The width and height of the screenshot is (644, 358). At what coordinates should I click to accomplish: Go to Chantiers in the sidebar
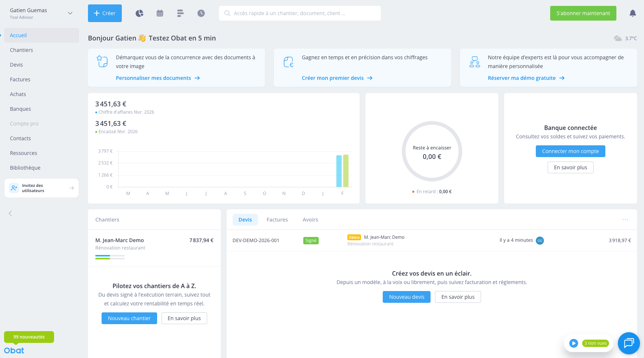pos(21,50)
